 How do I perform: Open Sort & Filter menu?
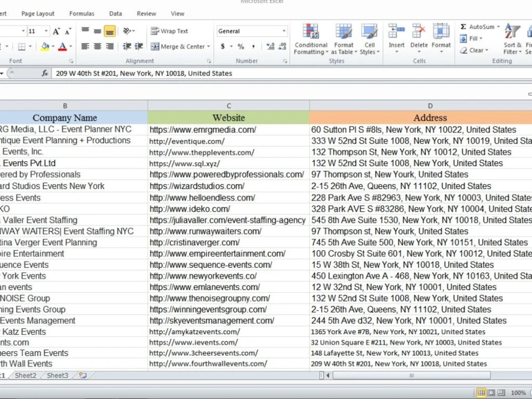tap(512, 39)
